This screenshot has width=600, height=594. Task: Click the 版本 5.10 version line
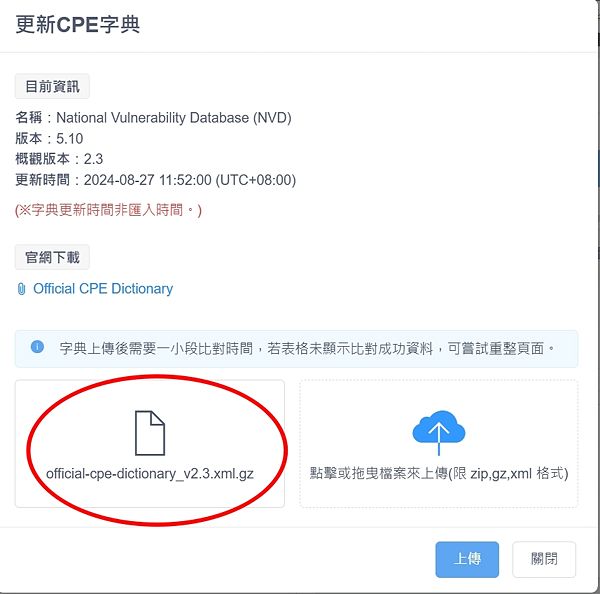click(49, 139)
